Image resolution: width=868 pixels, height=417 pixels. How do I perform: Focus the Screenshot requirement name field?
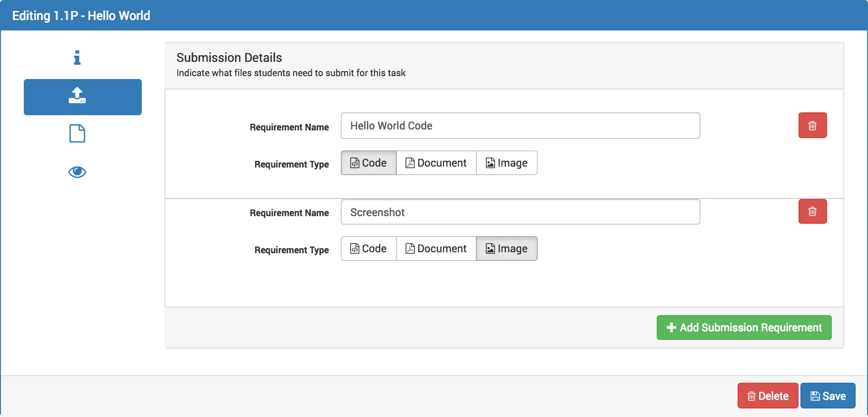[520, 212]
